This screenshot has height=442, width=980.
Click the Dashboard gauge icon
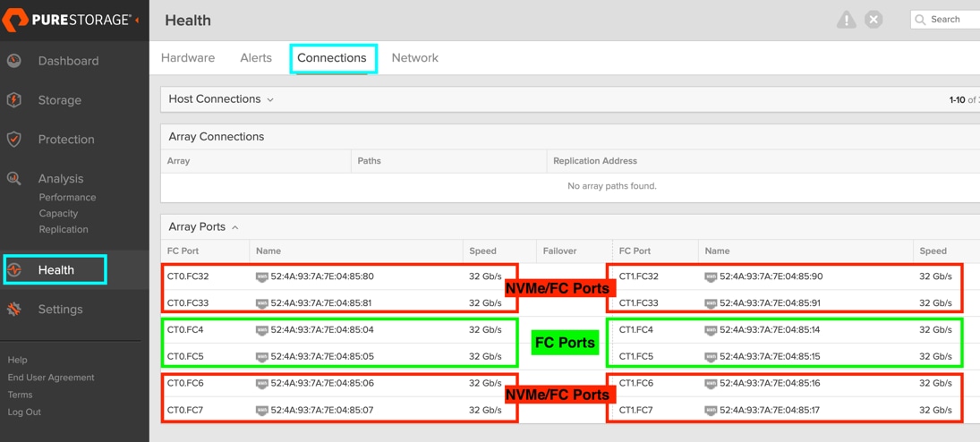14,61
